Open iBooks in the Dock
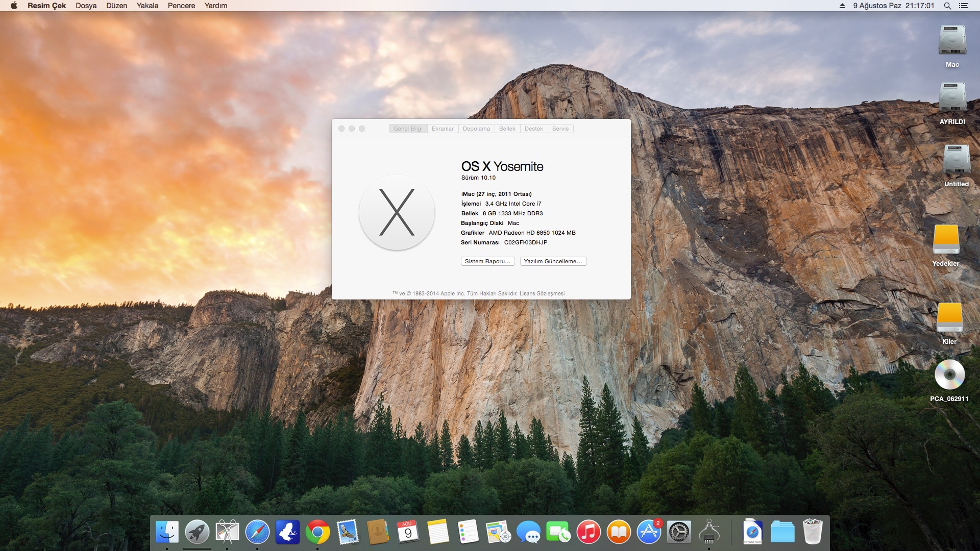The height and width of the screenshot is (551, 980). coord(619,532)
